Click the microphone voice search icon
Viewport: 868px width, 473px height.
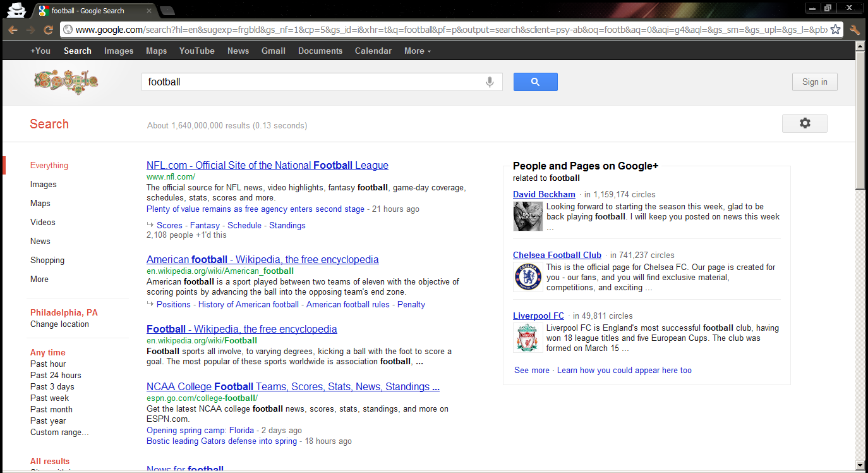(x=490, y=82)
